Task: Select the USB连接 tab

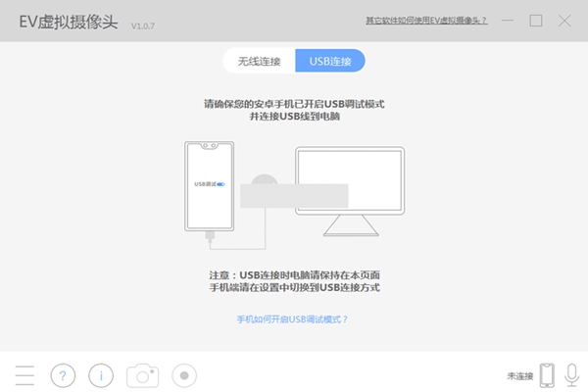Action: 330,61
